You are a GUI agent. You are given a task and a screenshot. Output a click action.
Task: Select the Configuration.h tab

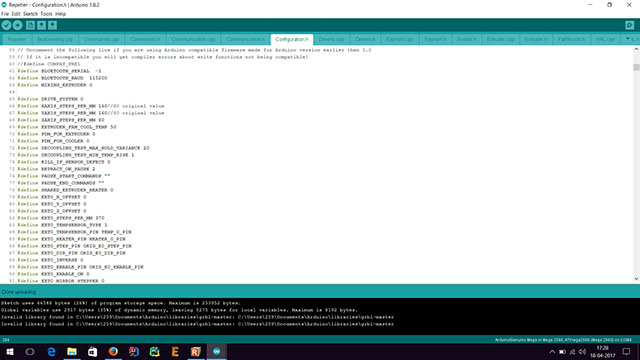point(292,40)
